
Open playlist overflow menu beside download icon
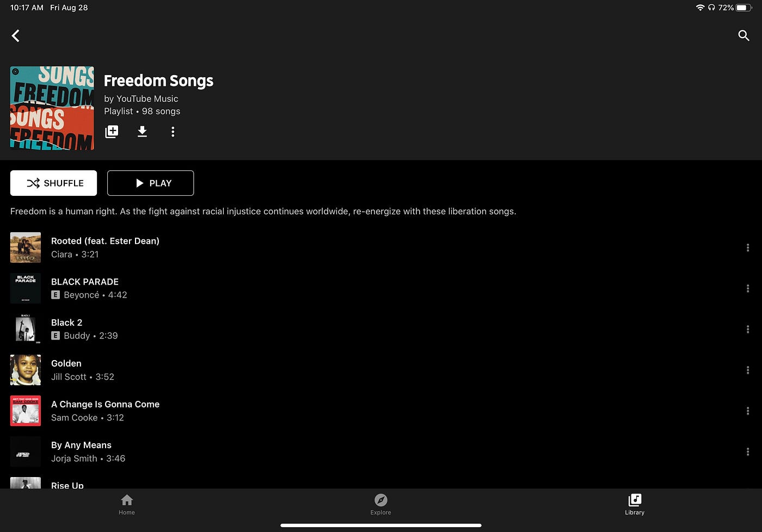coord(173,132)
